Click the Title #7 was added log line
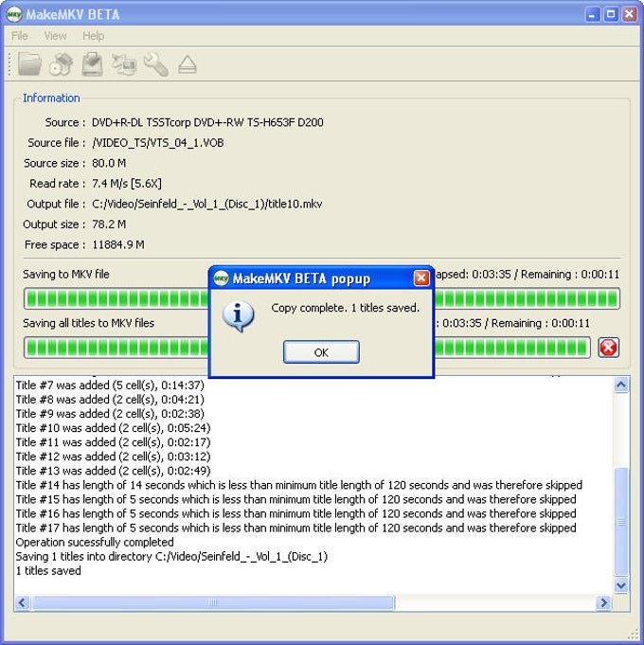Screen dimensions: 644x645 point(110,385)
